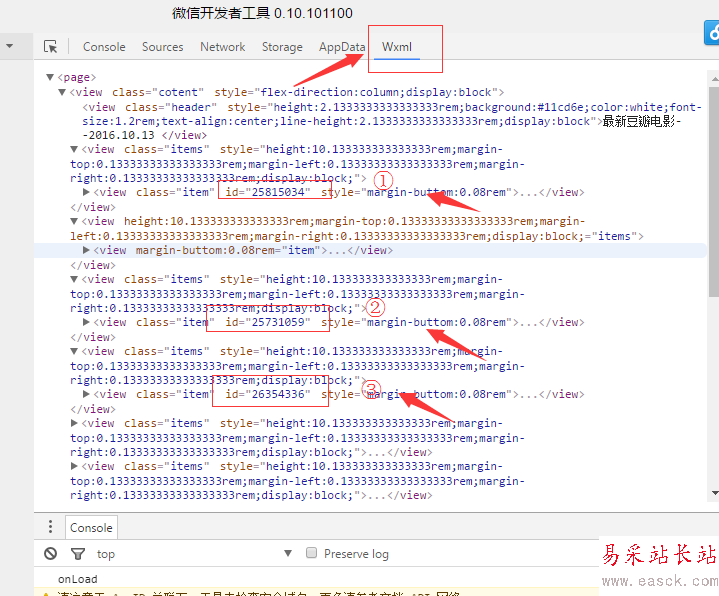This screenshot has height=596, width=719.
Task: Expand item view with id 25815034
Action: pyautogui.click(x=86, y=192)
